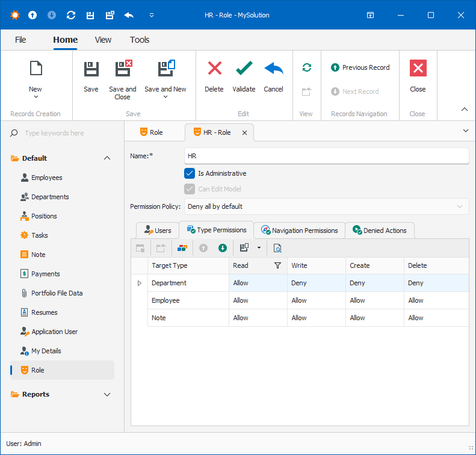Viewport: 476px width, 455px height.
Task: Expand the Reports navigation group
Action: pyautogui.click(x=107, y=394)
